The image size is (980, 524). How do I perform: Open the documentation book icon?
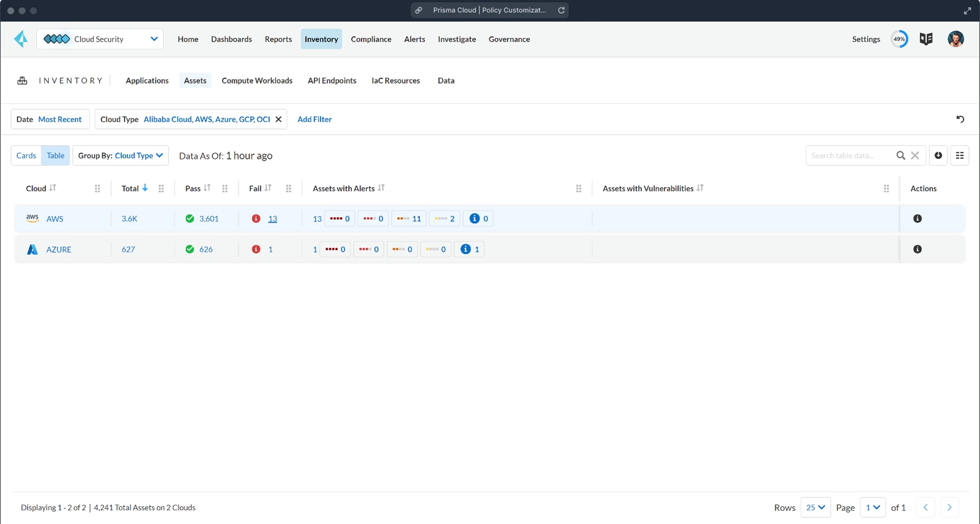(925, 39)
